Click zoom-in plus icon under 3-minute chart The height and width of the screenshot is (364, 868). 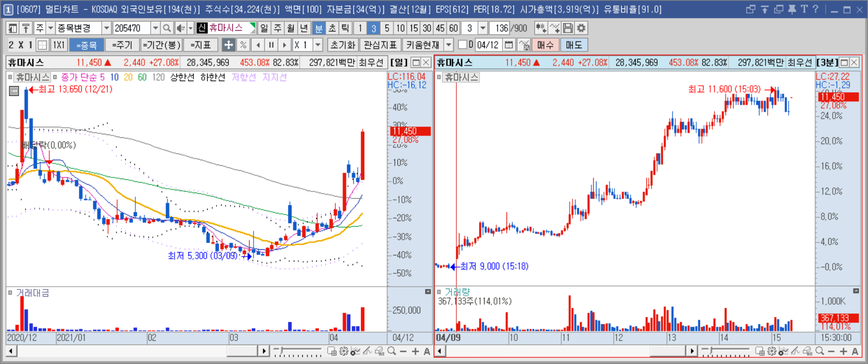click(843, 351)
